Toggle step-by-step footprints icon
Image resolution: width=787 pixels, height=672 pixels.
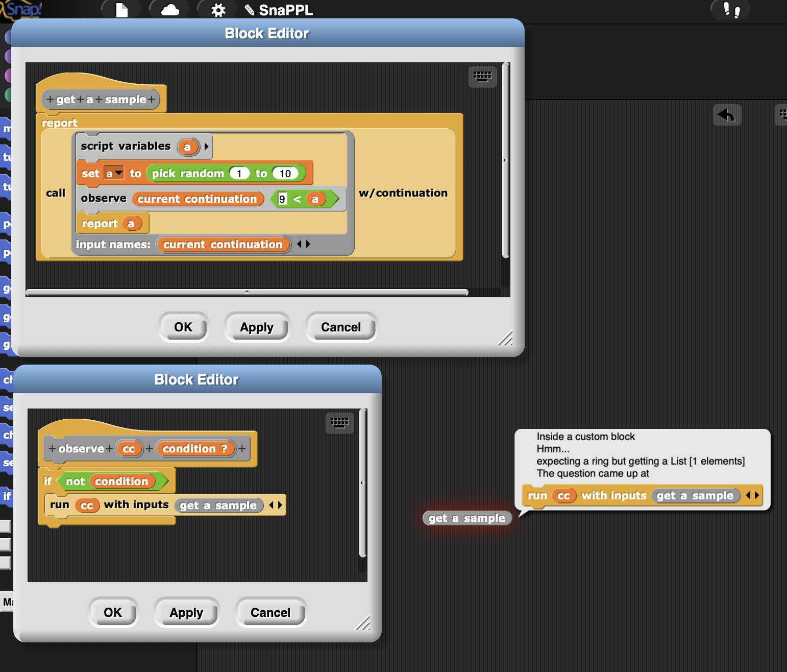[x=731, y=9]
